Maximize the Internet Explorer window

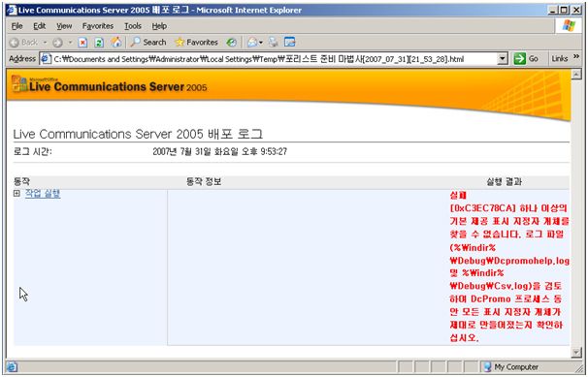pyautogui.click(x=564, y=10)
